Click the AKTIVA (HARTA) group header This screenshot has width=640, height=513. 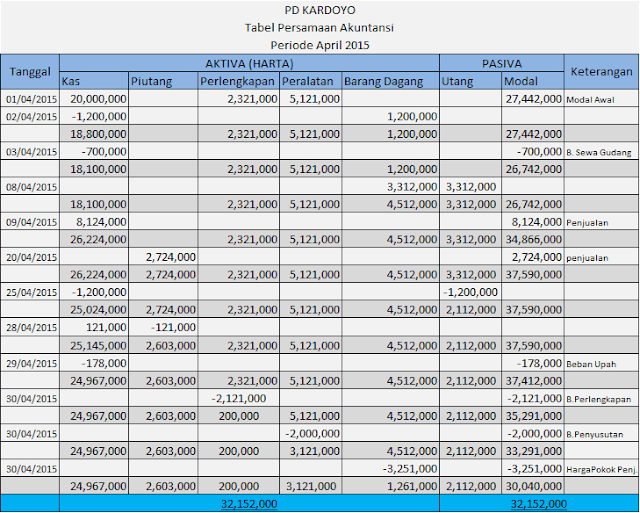point(249,63)
